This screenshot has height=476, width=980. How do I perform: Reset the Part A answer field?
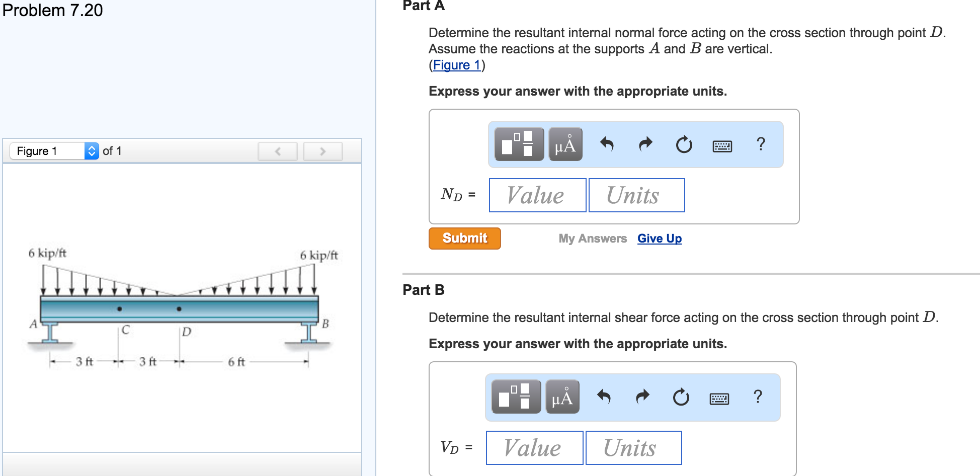coord(684,145)
